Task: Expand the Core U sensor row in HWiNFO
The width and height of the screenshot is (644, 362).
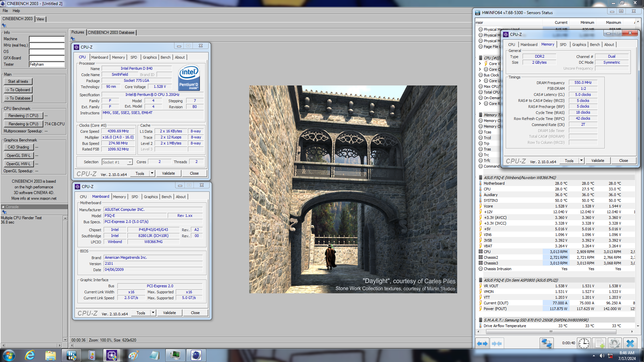Action: click(480, 81)
